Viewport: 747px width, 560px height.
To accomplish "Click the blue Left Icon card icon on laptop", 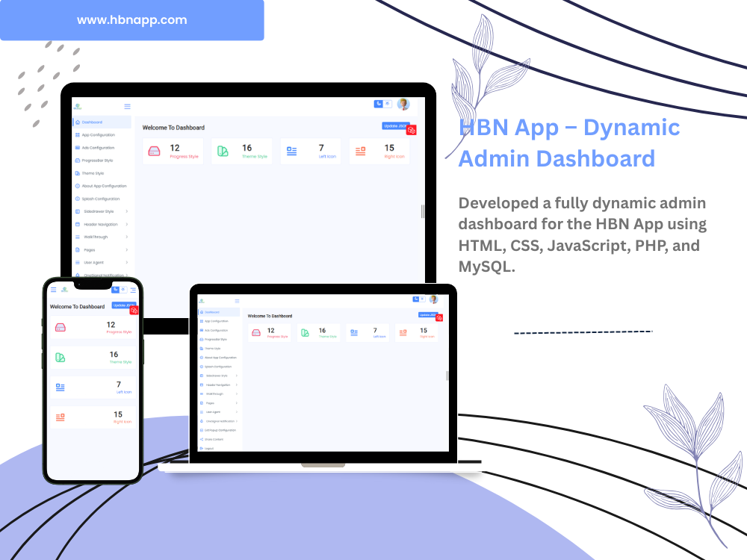I will (354, 333).
